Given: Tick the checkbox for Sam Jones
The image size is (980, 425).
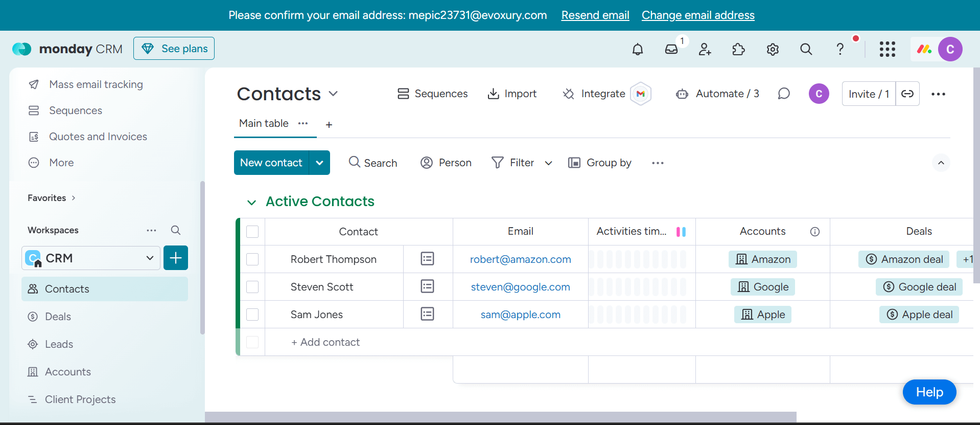Looking at the screenshot, I should coord(252,315).
